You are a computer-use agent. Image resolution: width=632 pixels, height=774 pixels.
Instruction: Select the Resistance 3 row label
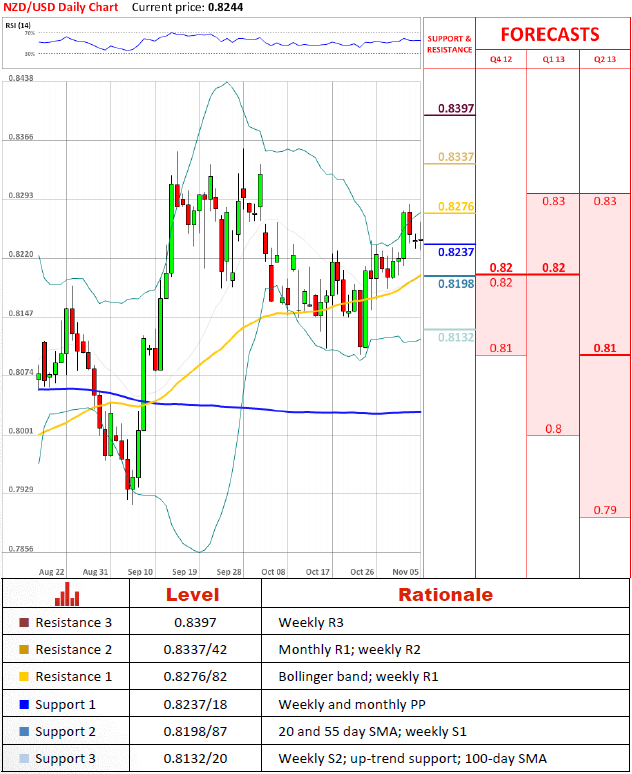coord(74,622)
